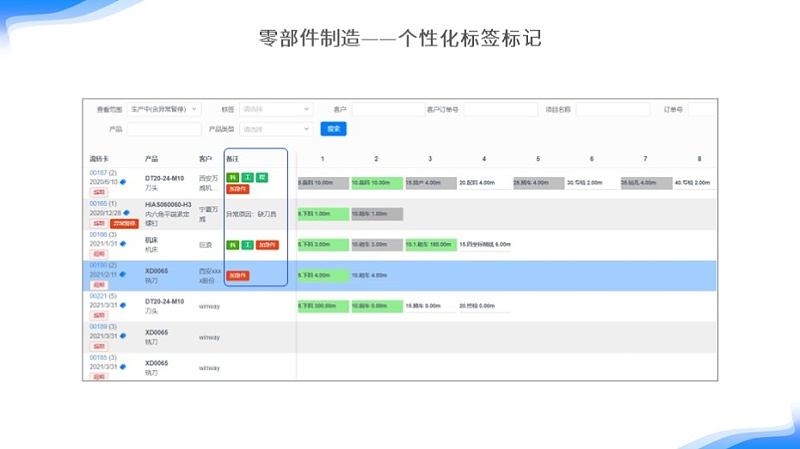Open flow card link 00189
The width and height of the screenshot is (800, 449).
pos(98,326)
